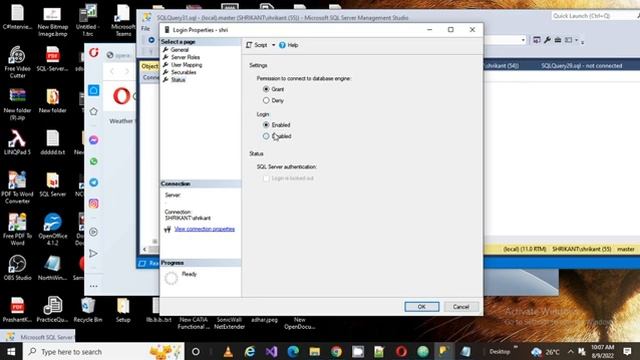Select the second Login radio button under Enabled
The height and width of the screenshot is (360, 640).
click(266, 136)
